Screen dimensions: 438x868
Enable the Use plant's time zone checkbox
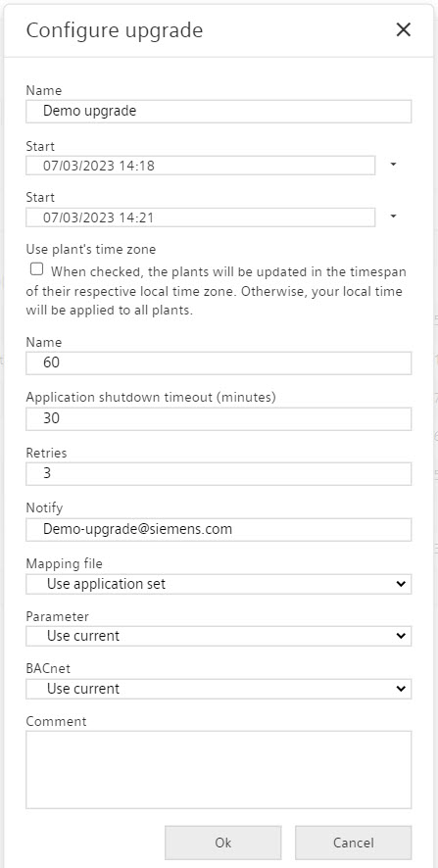coord(36,269)
